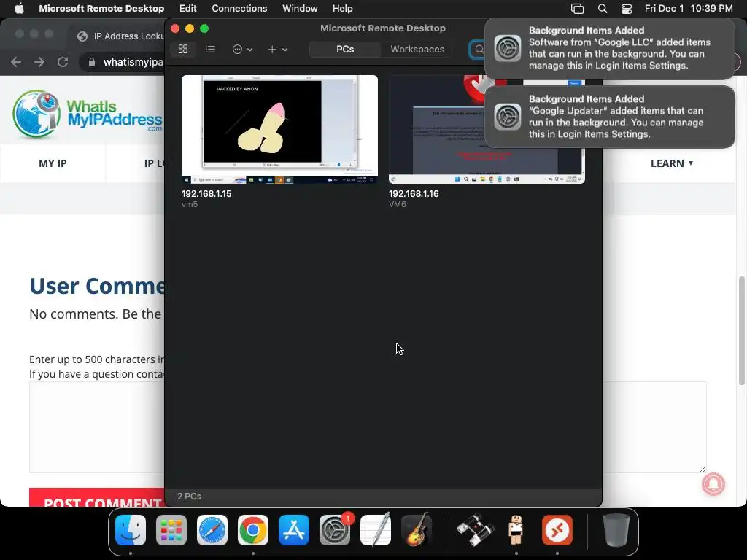This screenshot has height=560, width=747.
Task: Click the POST COMMENT button
Action: click(x=97, y=498)
